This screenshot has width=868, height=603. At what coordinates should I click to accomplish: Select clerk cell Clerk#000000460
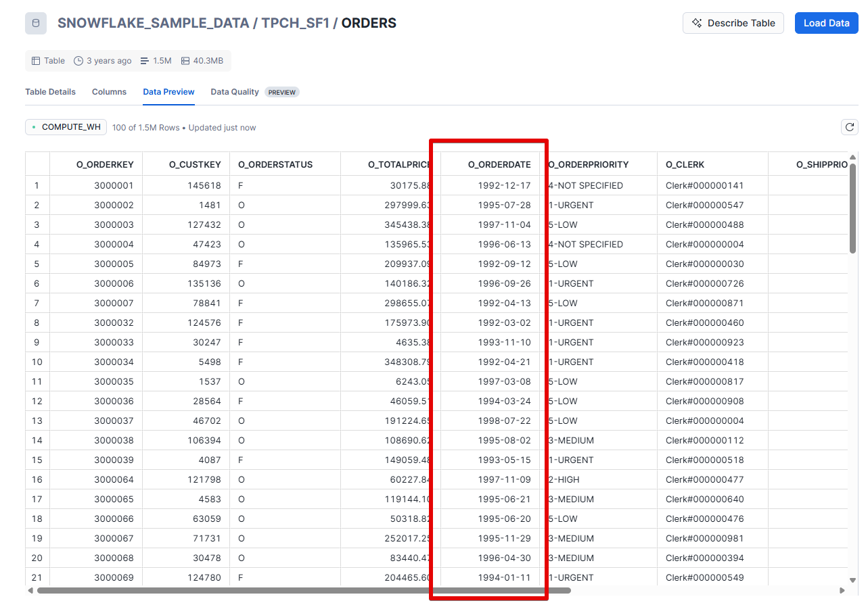coord(712,322)
